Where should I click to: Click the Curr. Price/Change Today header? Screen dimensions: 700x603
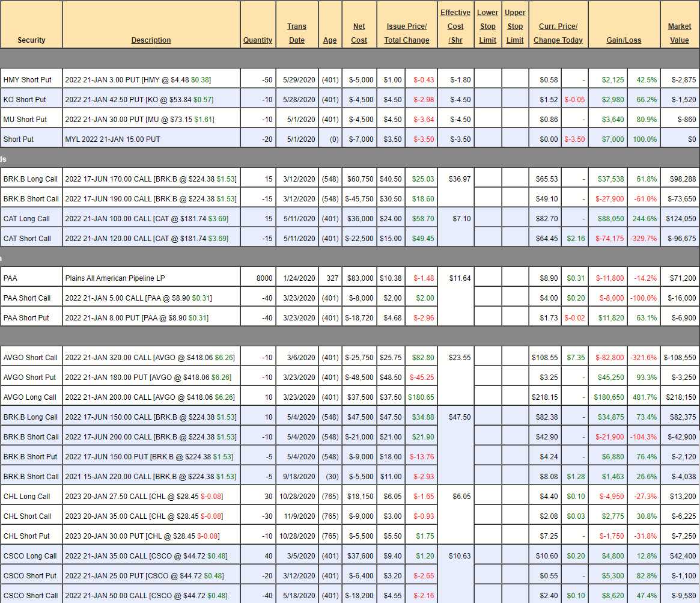click(558, 33)
